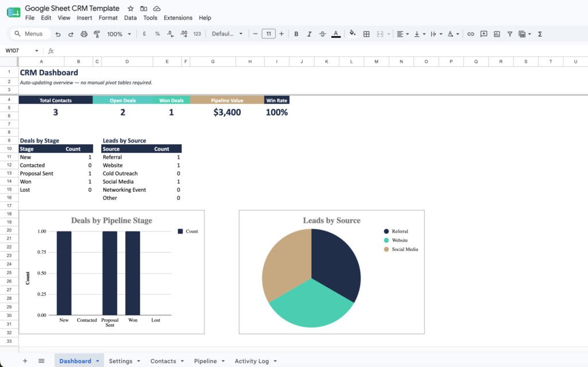Open the 100% zoom dropdown
Viewport: 588px width, 367px height.
(x=119, y=34)
